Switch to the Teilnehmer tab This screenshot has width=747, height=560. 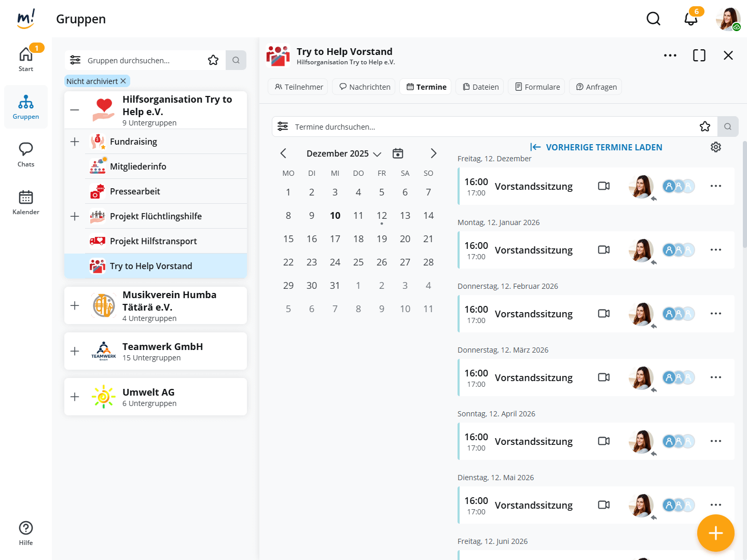[x=298, y=87]
